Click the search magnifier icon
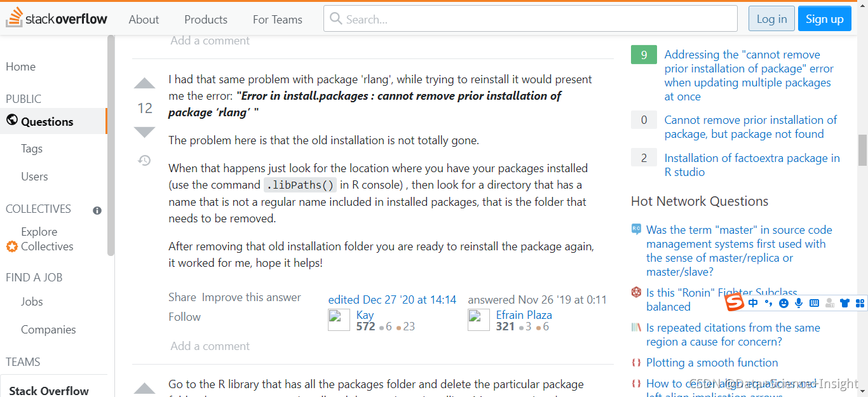The height and width of the screenshot is (397, 868). 336,18
